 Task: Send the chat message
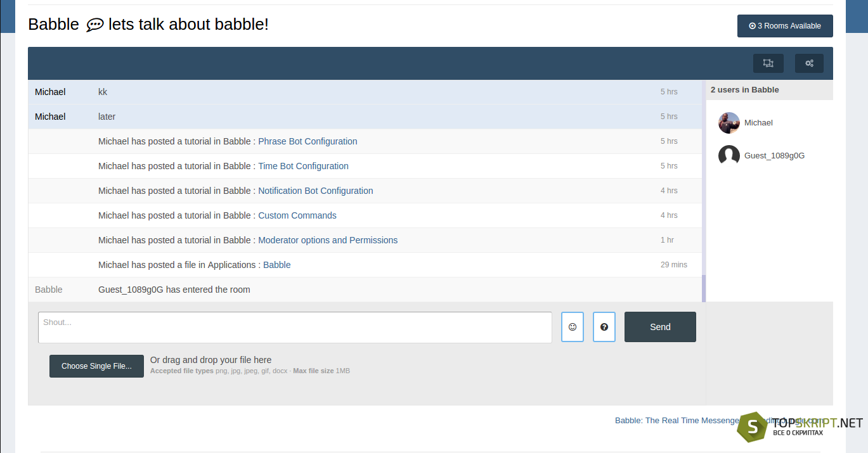point(660,327)
